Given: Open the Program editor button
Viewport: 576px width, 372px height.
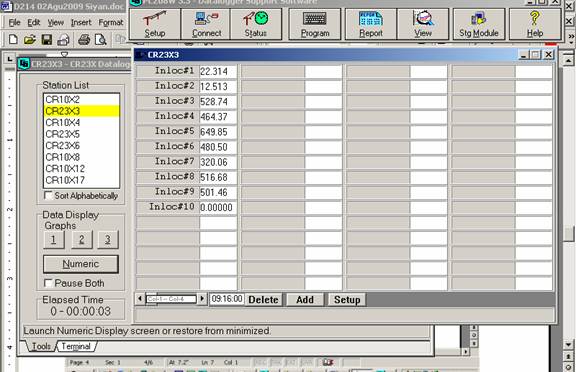Looking at the screenshot, I should pyautogui.click(x=315, y=24).
